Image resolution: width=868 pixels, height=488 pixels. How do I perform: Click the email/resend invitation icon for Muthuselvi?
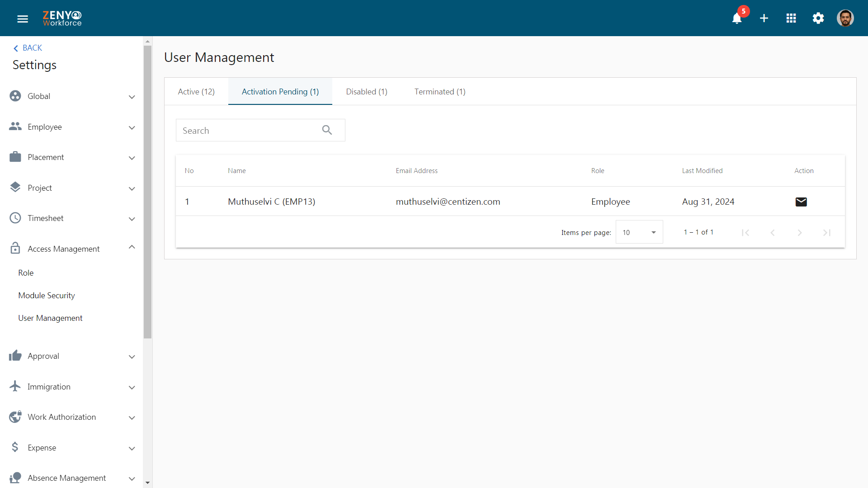801,202
